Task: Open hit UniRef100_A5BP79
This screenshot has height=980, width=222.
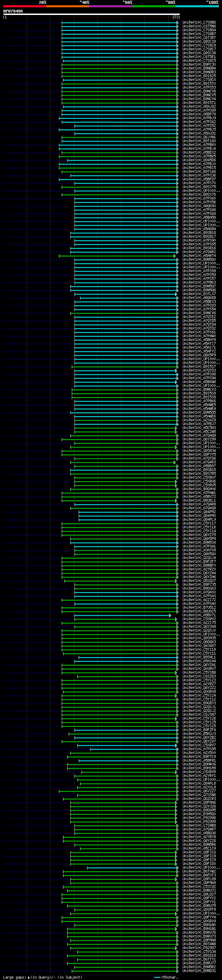Action: [x=199, y=114]
